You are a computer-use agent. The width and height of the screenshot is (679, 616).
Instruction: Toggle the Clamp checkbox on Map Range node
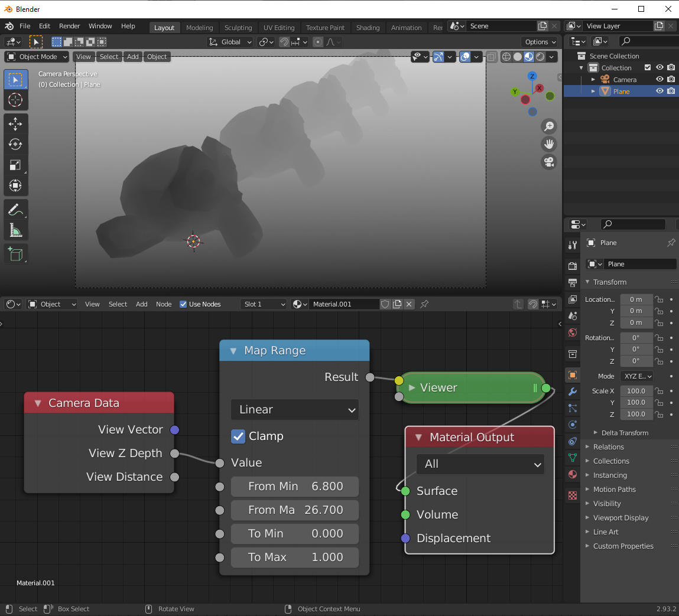pyautogui.click(x=238, y=436)
